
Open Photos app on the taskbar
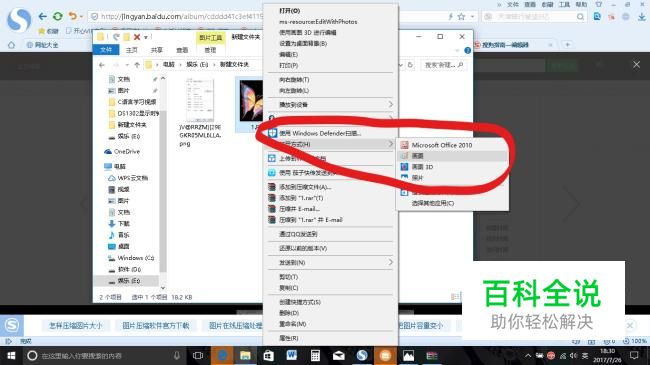408,355
